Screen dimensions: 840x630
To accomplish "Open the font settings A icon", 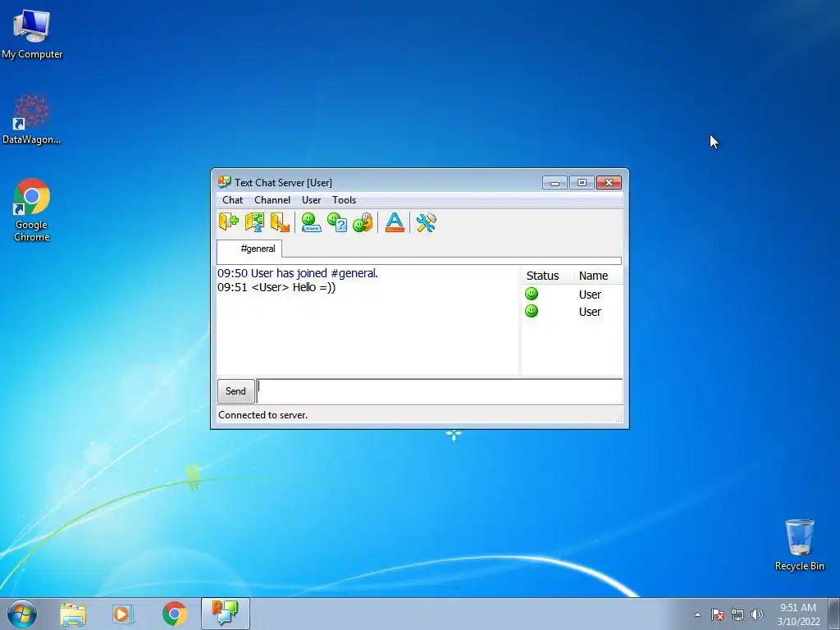I will 395,221.
